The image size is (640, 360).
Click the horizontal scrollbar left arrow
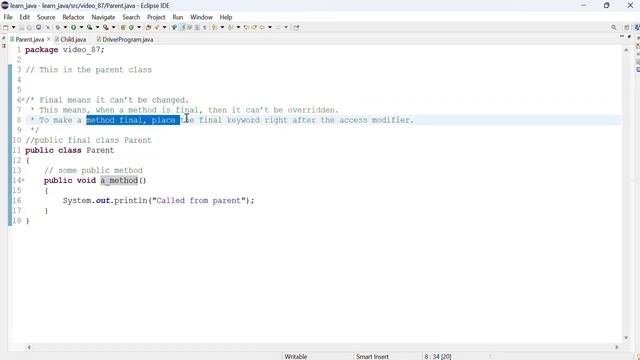pyautogui.click(x=29, y=347)
